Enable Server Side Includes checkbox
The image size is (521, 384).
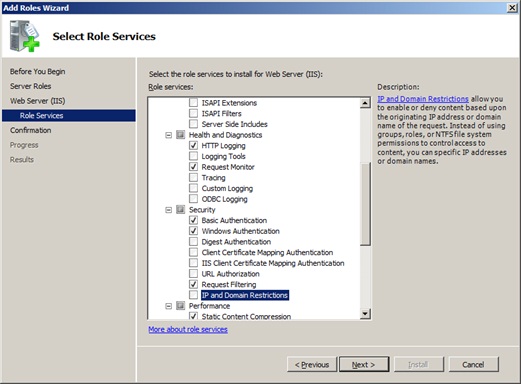pos(193,124)
